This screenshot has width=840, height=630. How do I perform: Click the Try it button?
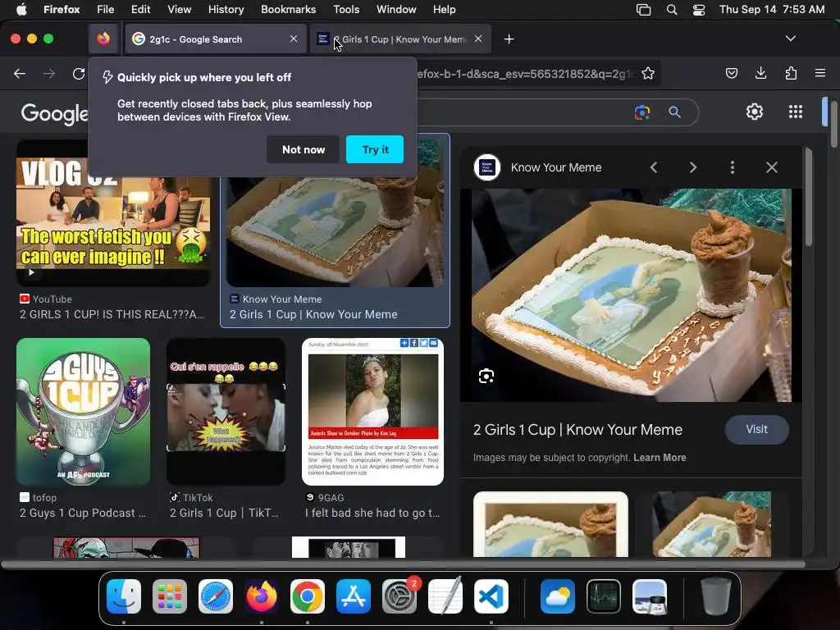(x=375, y=149)
